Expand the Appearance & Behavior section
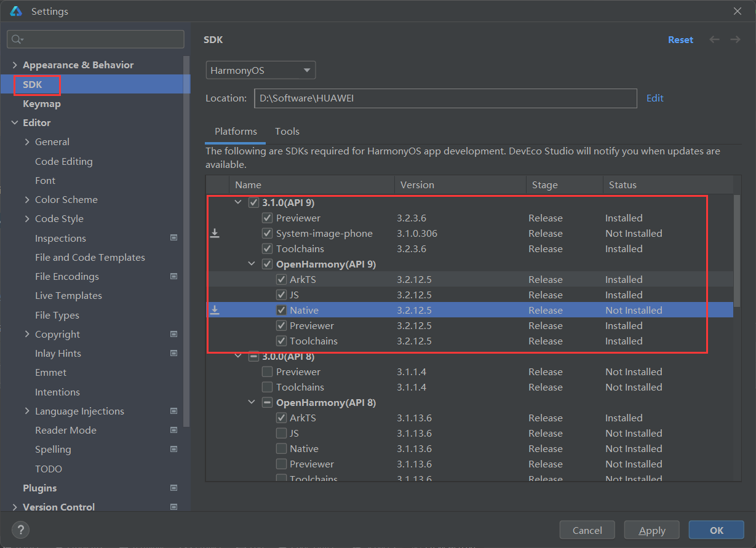 (x=15, y=65)
